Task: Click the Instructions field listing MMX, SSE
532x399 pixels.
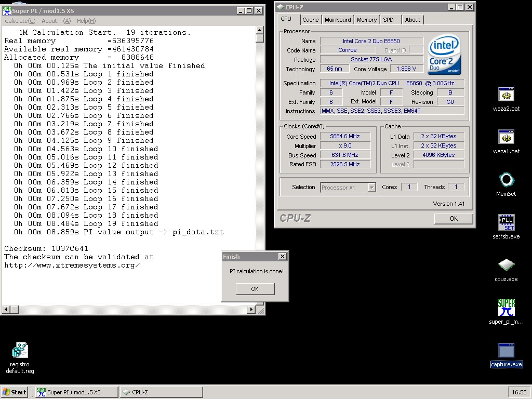Action: (392, 111)
